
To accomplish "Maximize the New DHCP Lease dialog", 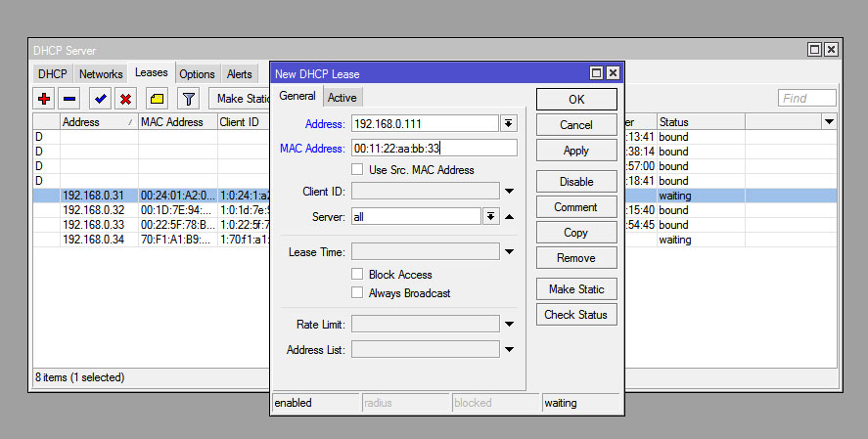I will (x=596, y=73).
